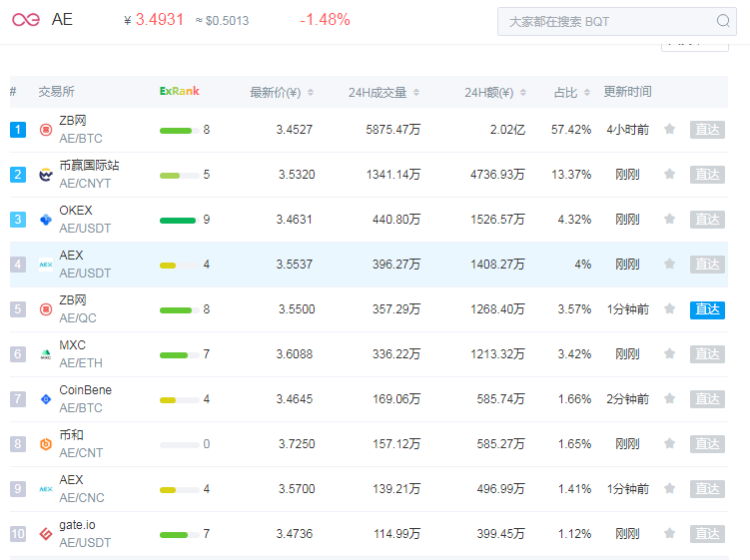The height and width of the screenshot is (560, 750).
Task: Click the AE/QC trading pair
Action: (78, 318)
